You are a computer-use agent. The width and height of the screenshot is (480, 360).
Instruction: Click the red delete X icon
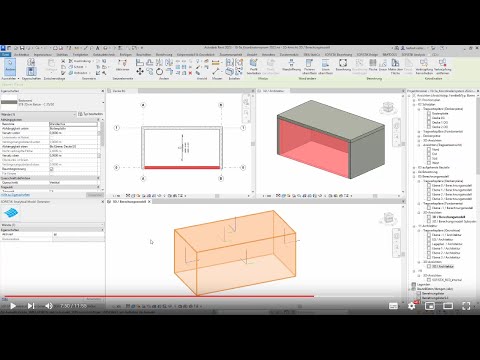point(190,73)
